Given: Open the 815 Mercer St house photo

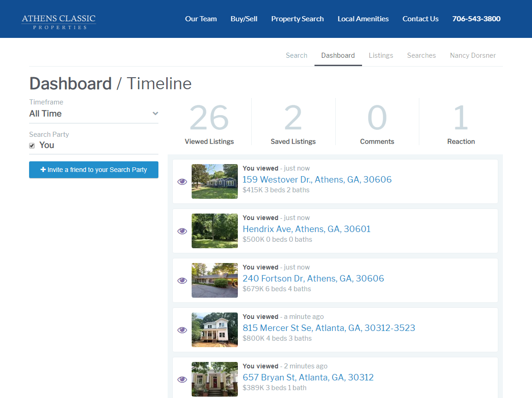Looking at the screenshot, I should coord(215,330).
